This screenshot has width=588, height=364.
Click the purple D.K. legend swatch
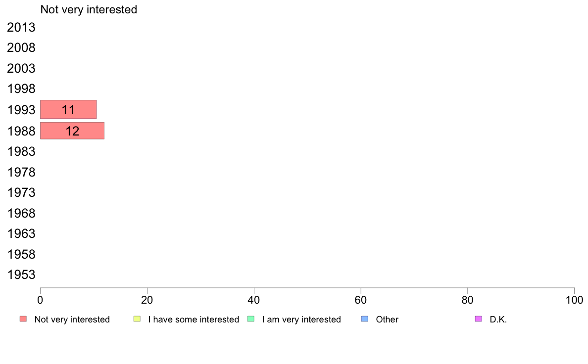pos(478,319)
